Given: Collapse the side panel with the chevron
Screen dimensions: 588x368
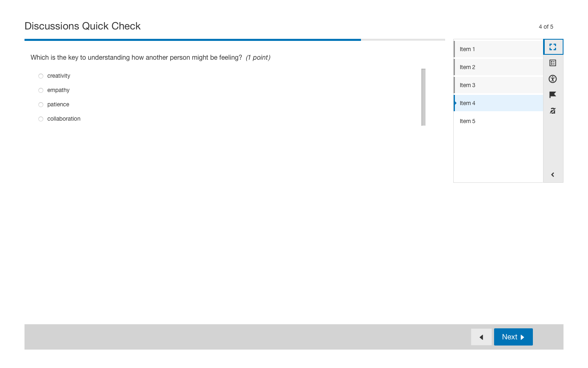Looking at the screenshot, I should pos(553,175).
